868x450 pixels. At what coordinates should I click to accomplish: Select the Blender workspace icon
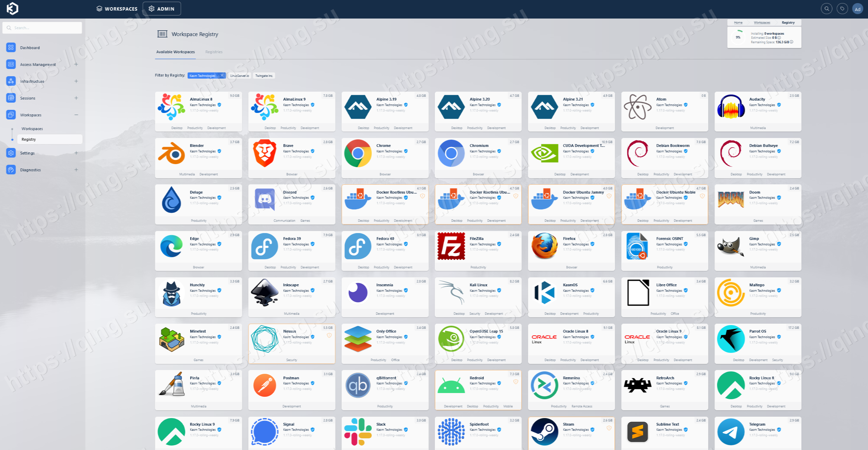pos(171,153)
